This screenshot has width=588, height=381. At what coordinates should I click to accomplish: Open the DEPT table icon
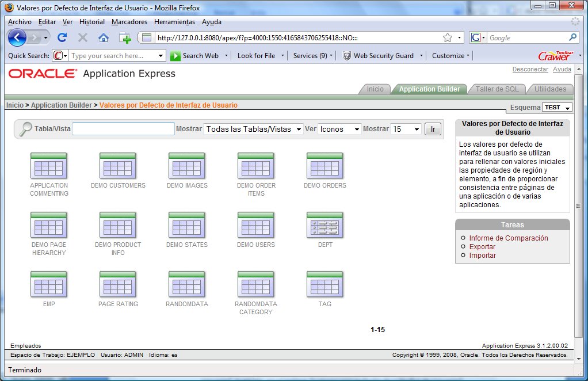click(x=324, y=225)
